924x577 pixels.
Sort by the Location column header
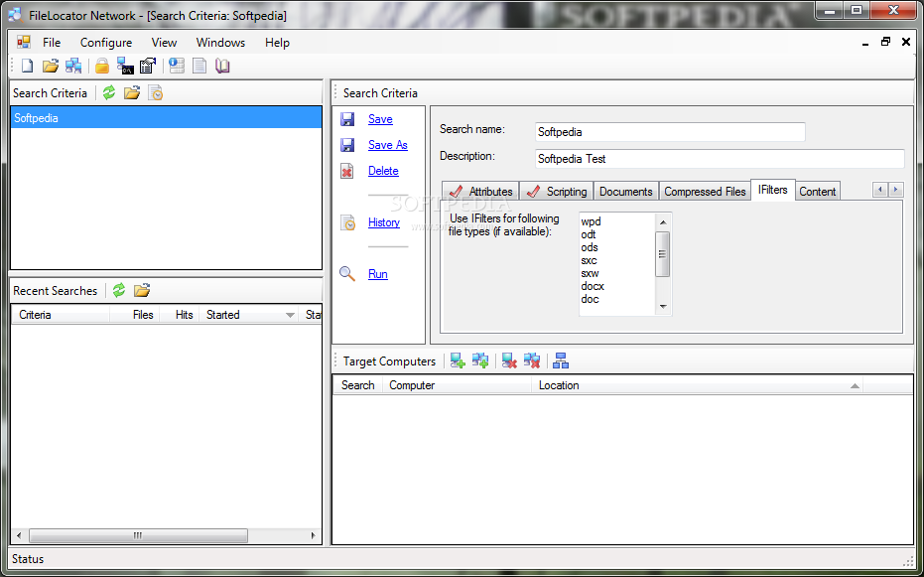click(x=697, y=385)
